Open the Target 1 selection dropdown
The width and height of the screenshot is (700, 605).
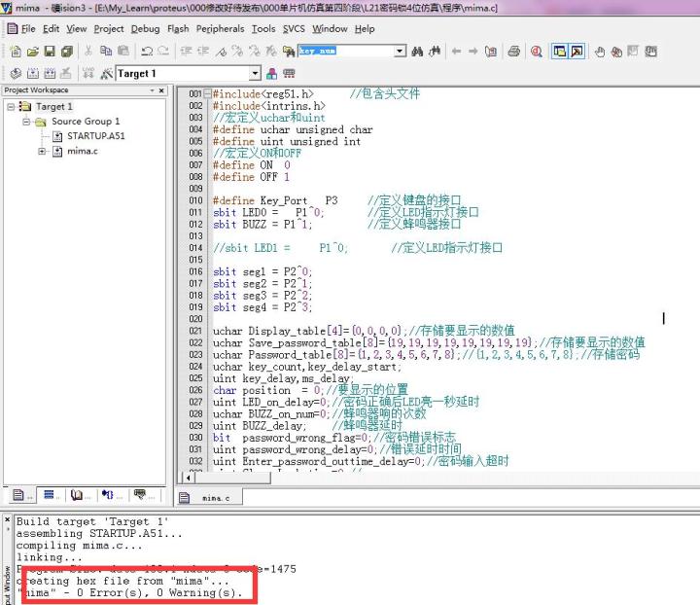tap(256, 73)
